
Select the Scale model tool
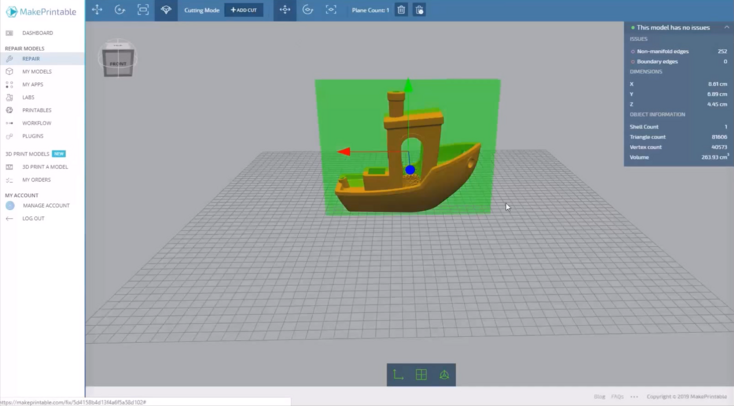pyautogui.click(x=143, y=10)
